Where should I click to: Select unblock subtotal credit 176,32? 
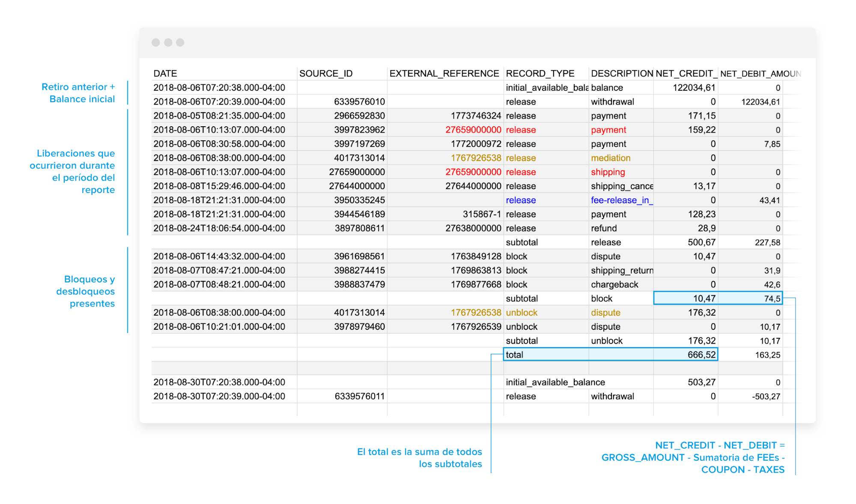pos(686,341)
